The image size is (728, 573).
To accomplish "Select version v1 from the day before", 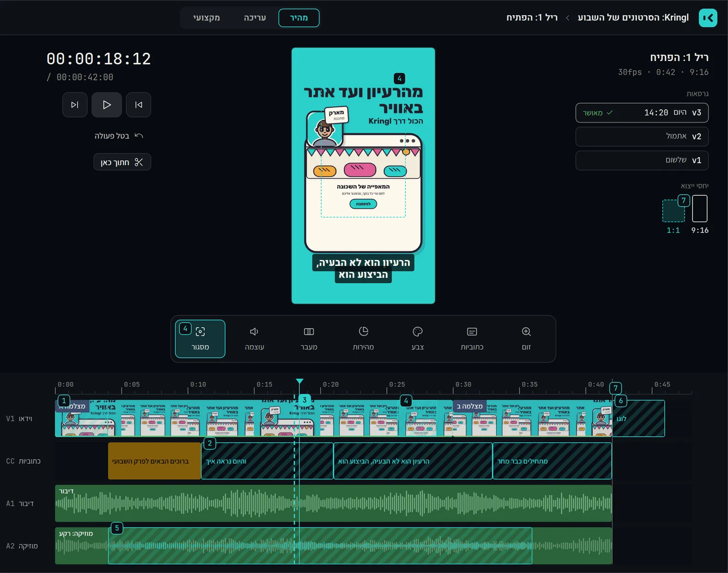I will [642, 160].
